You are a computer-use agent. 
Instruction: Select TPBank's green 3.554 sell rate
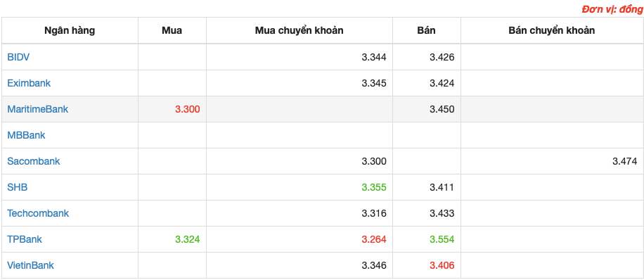[x=442, y=239]
